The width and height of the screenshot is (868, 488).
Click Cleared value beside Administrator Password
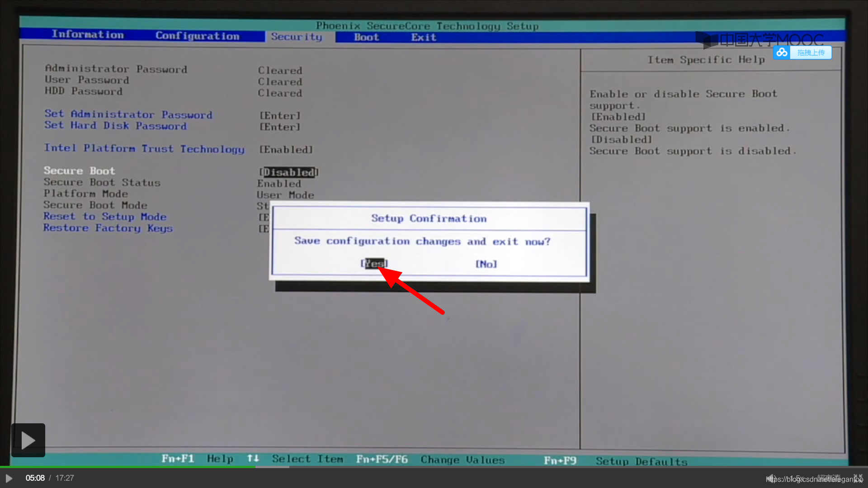coord(280,71)
